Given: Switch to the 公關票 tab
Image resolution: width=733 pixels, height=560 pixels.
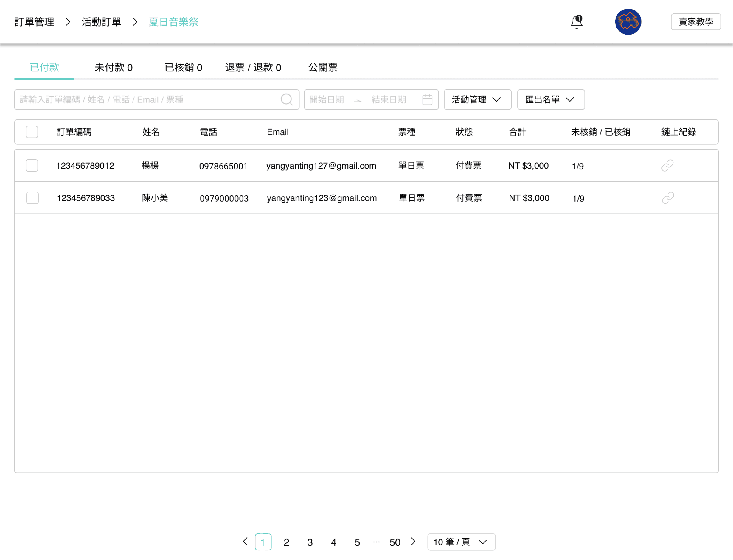Looking at the screenshot, I should [x=322, y=68].
